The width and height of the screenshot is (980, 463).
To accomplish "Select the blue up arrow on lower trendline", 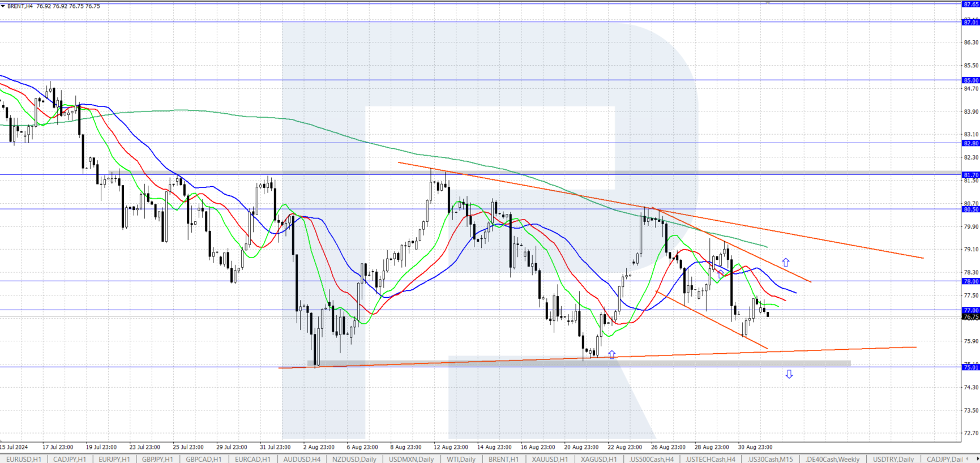I will [x=612, y=354].
